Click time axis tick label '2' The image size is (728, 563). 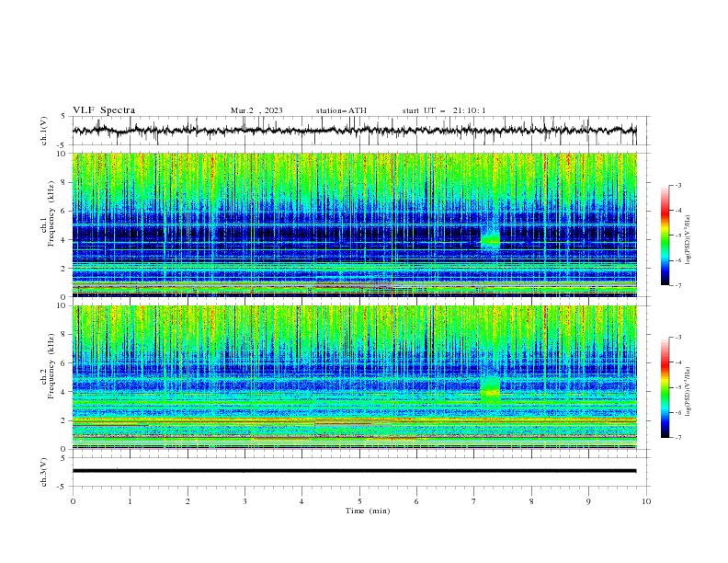188,501
